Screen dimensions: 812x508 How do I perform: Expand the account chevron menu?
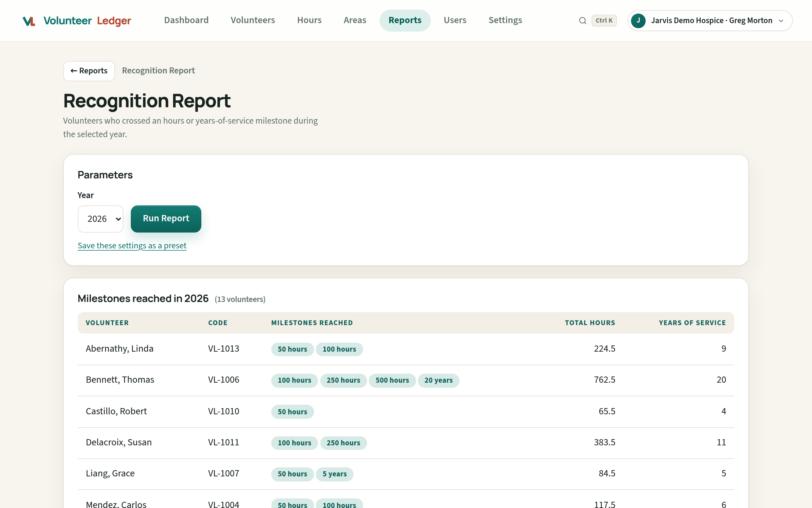pyautogui.click(x=781, y=21)
